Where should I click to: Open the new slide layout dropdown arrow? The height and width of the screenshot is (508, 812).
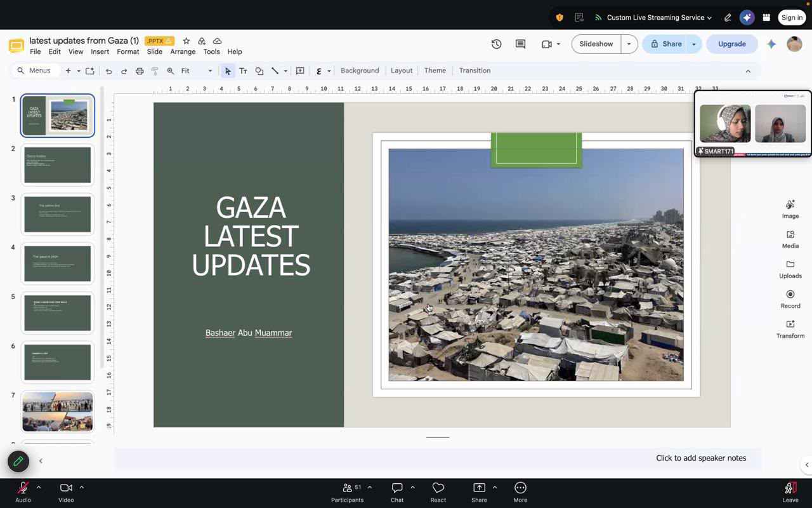(x=79, y=71)
